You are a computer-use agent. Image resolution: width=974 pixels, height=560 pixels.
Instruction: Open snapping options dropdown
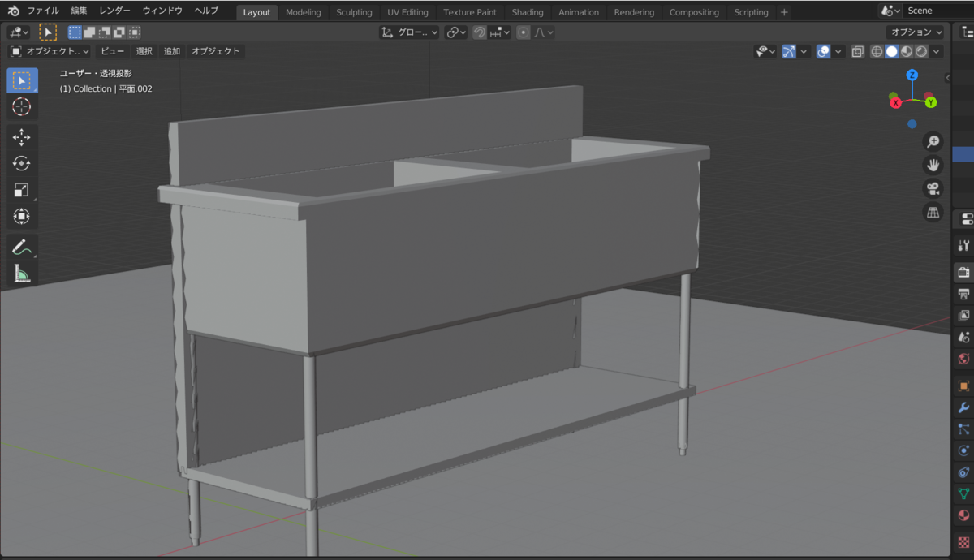tap(500, 32)
